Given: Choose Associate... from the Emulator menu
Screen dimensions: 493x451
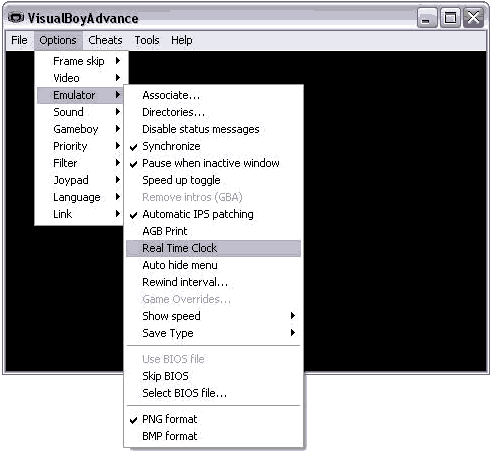Looking at the screenshot, I should coord(213,95).
